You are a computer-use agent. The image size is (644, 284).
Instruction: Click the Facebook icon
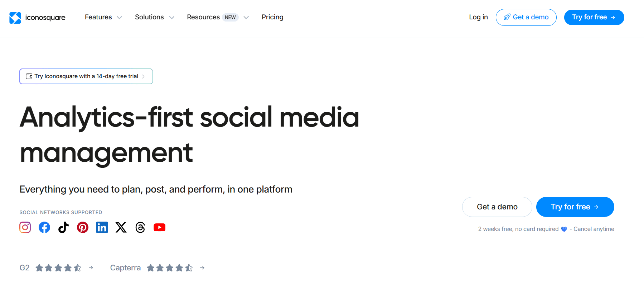click(44, 227)
